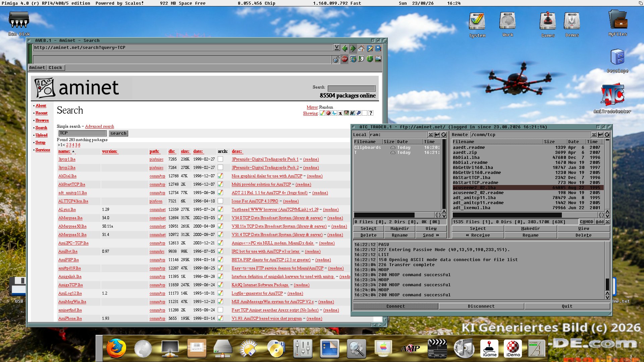Click the padlock security icon in AWeb

tap(336, 60)
